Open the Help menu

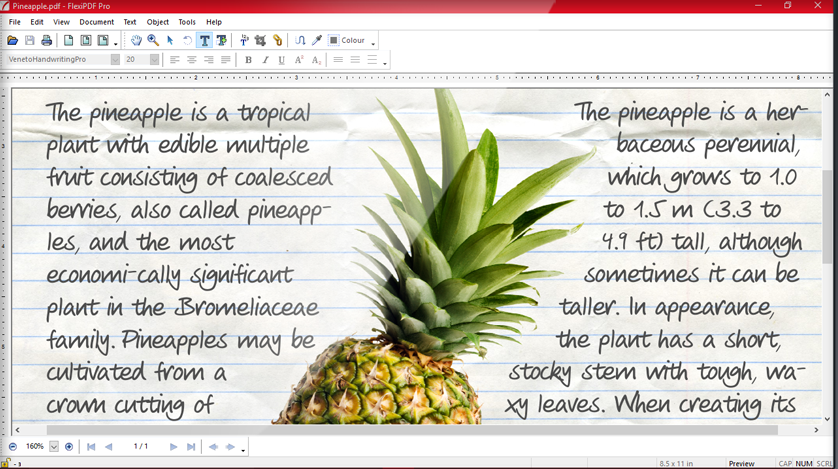pyautogui.click(x=214, y=22)
